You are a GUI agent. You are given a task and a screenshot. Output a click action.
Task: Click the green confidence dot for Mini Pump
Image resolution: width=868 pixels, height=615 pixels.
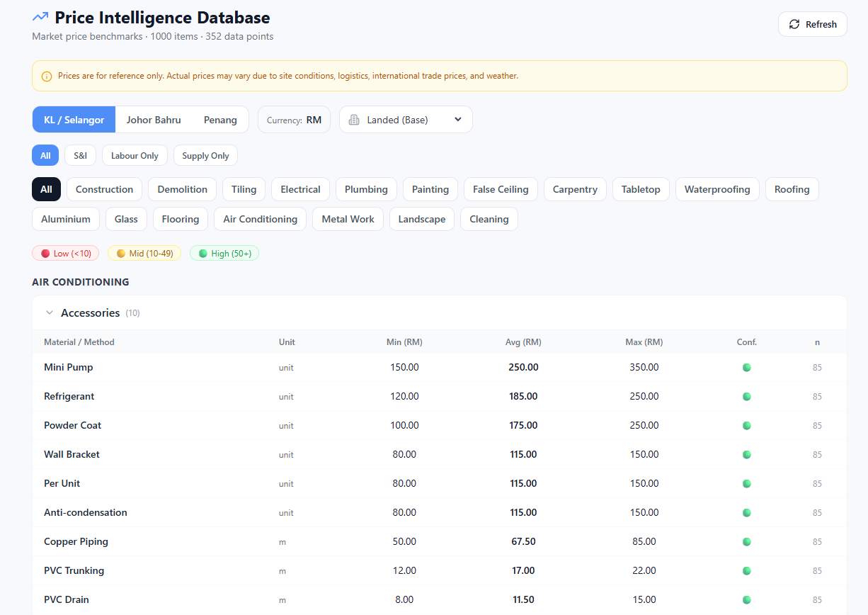(746, 368)
